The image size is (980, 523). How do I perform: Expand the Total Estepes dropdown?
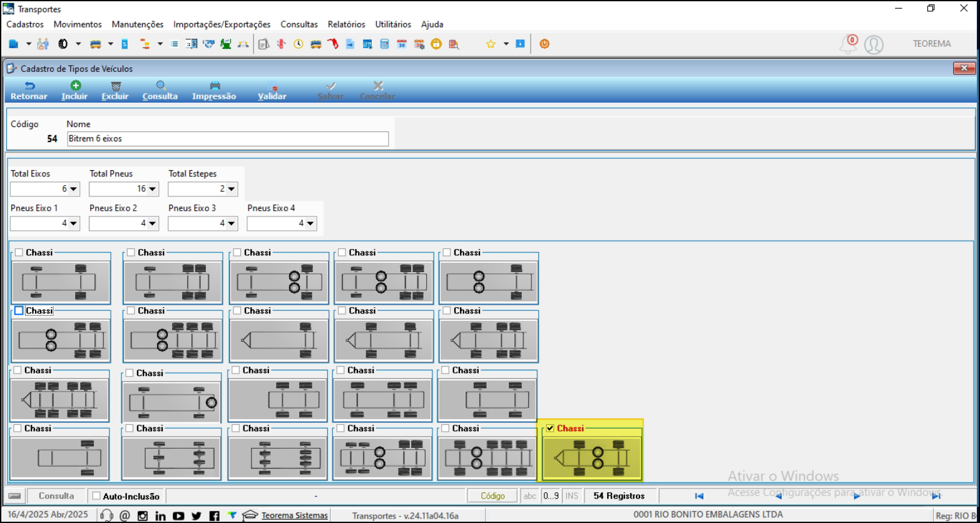click(231, 189)
